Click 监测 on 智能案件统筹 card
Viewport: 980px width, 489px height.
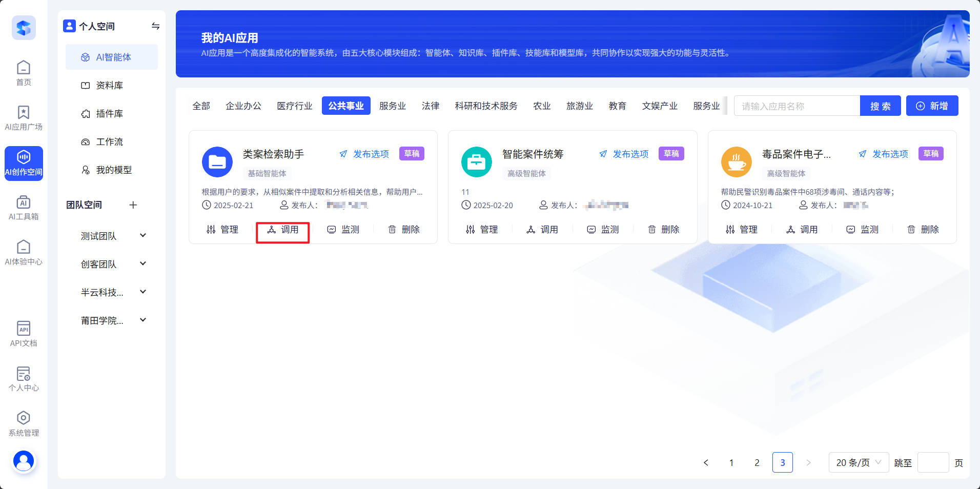point(603,230)
